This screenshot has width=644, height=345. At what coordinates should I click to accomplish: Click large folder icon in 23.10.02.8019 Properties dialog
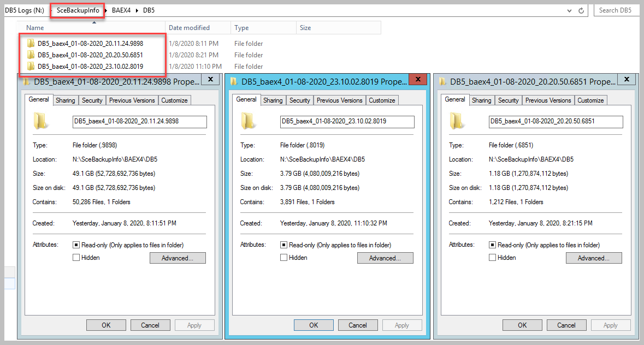[247, 121]
